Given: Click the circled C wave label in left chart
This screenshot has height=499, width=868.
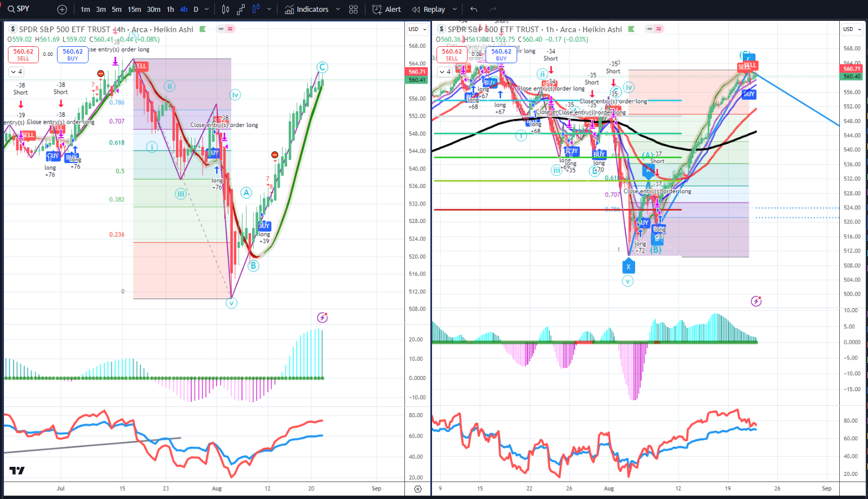Looking at the screenshot, I should [x=322, y=67].
